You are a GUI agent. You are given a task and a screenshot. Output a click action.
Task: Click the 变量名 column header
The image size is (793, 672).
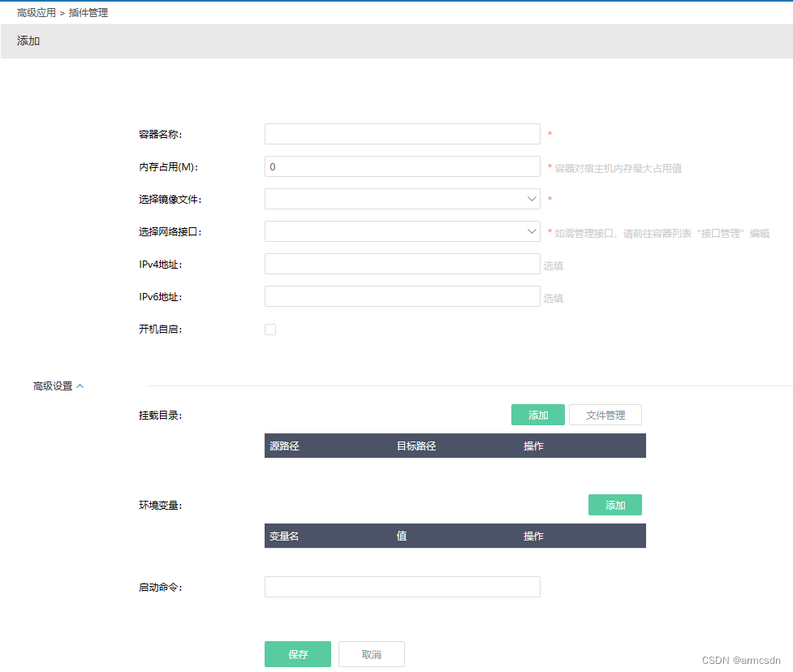point(284,536)
